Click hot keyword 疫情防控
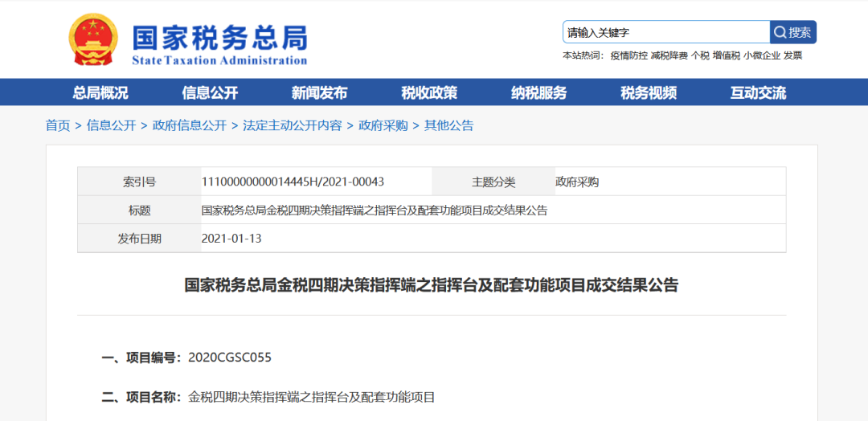 pyautogui.click(x=628, y=55)
